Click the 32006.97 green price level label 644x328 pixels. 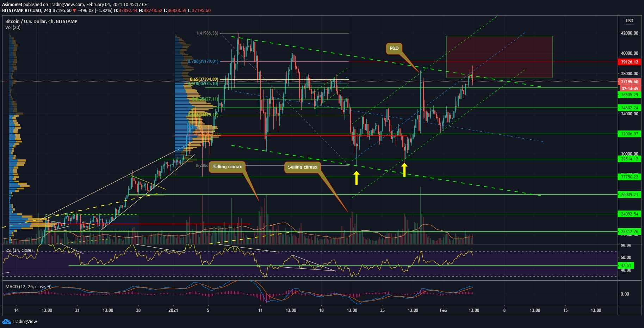tap(629, 134)
